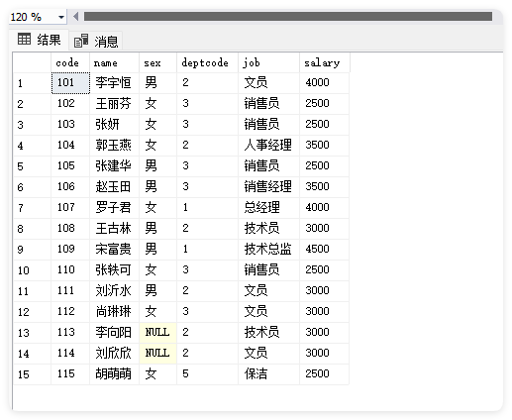The height and width of the screenshot is (420, 512).
Task: Select the sex column header
Action: coord(157,62)
